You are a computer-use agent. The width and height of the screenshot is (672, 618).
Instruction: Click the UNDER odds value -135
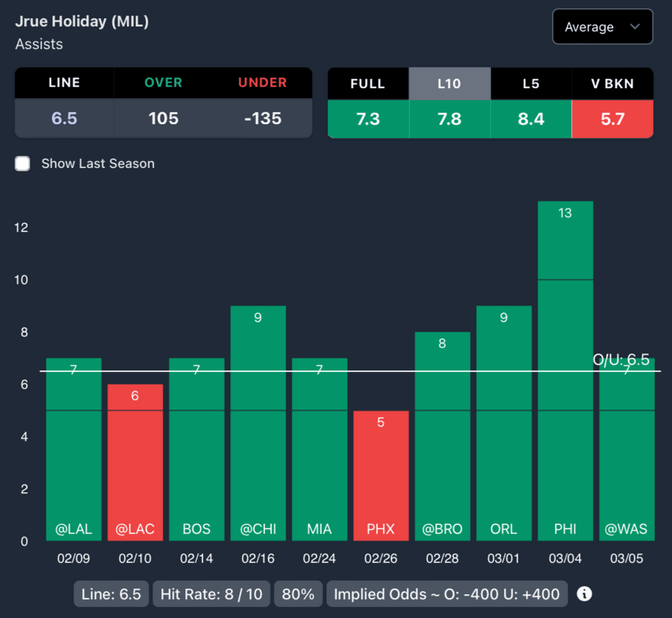tap(262, 118)
